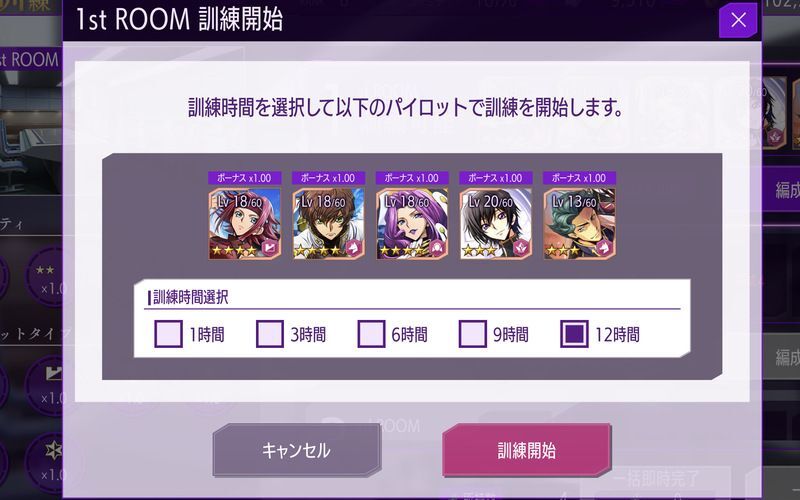Check the 1時間 training time box
Viewport: 800px width, 500px height.
[x=168, y=334]
